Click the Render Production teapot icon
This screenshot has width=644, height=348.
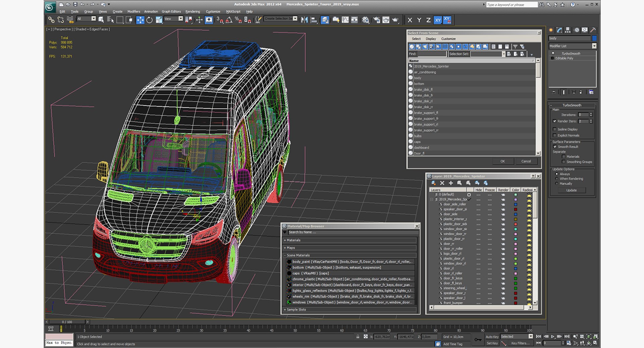point(395,20)
